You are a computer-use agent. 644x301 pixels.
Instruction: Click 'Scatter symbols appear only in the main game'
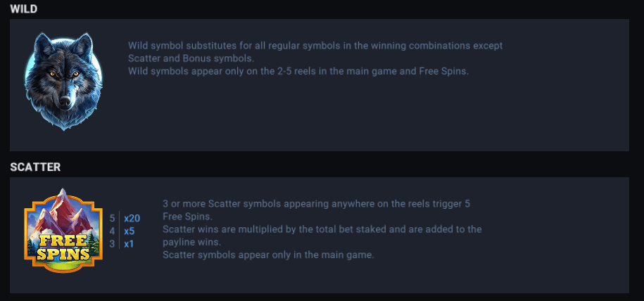coord(268,255)
